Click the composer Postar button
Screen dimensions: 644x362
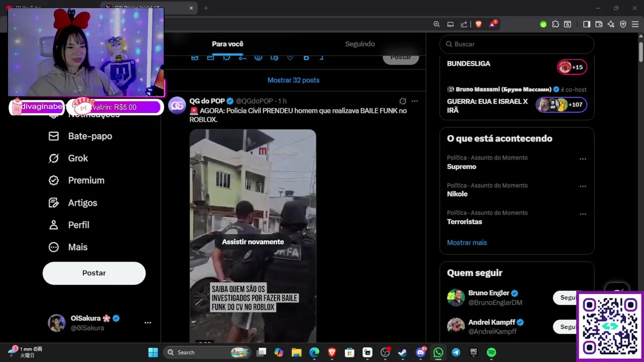click(x=400, y=57)
